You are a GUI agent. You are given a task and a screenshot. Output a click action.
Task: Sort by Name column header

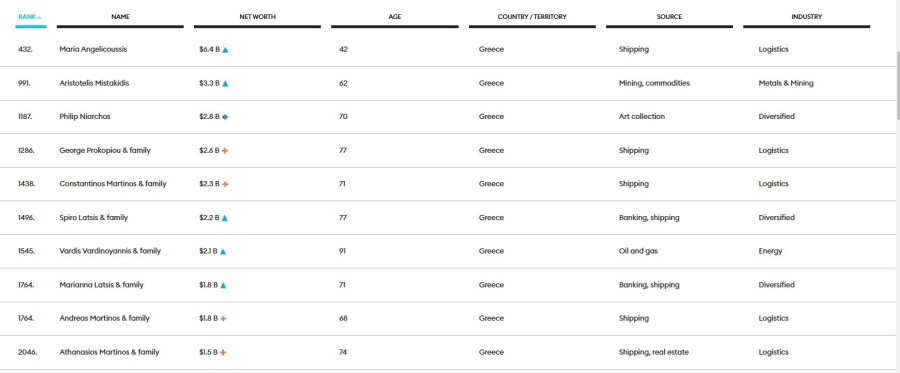(120, 17)
